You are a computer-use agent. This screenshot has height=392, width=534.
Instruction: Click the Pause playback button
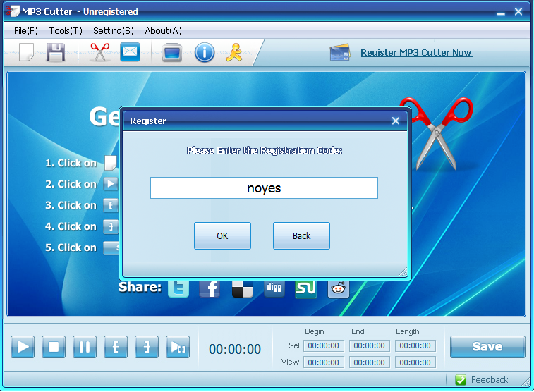point(85,347)
